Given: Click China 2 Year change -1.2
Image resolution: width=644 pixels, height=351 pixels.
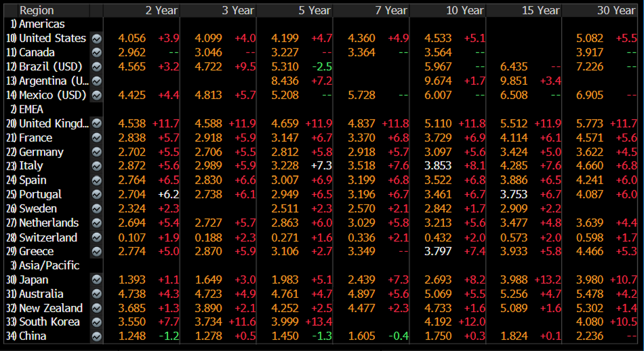Looking at the screenshot, I should coord(169,337).
